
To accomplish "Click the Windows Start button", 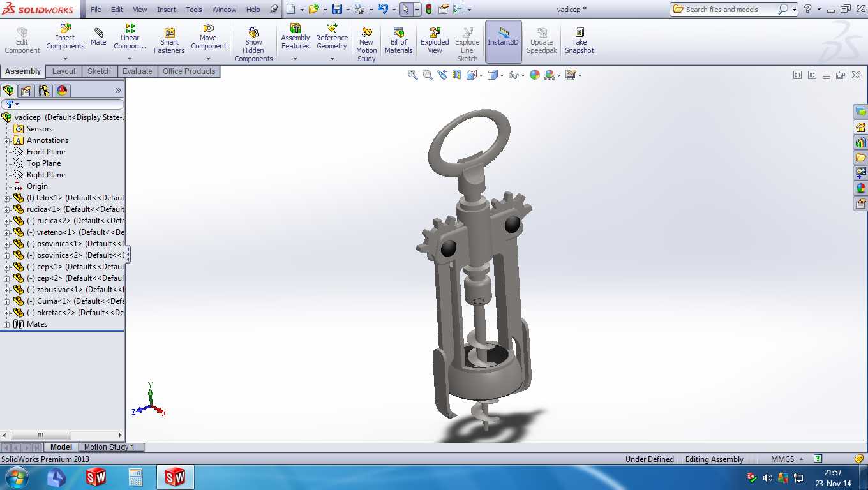I will 16,477.
